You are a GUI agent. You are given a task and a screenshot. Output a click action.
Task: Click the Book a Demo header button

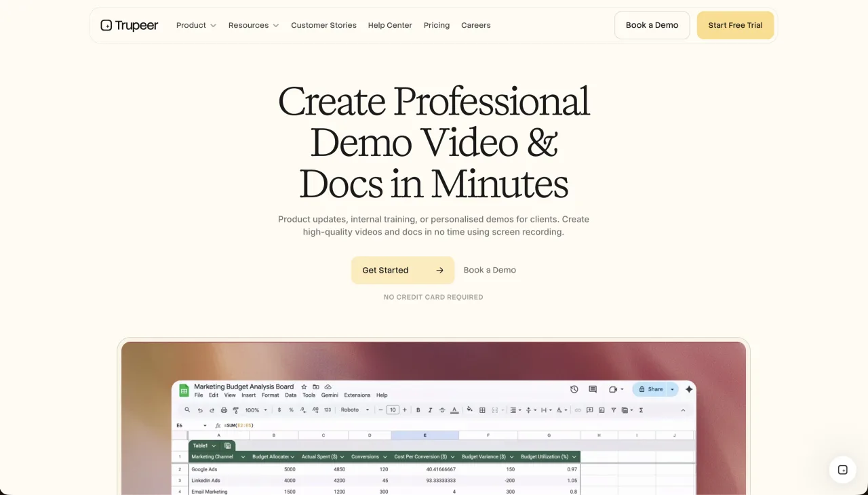pos(652,25)
